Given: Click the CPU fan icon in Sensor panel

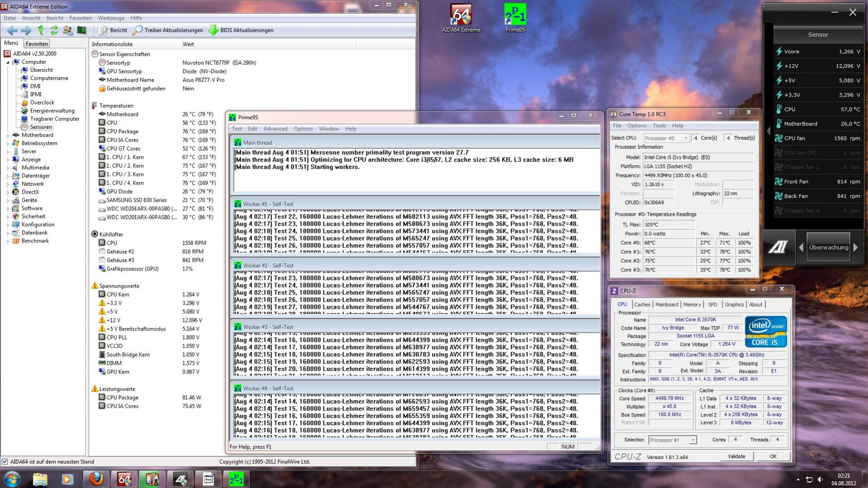Looking at the screenshot, I should [779, 138].
